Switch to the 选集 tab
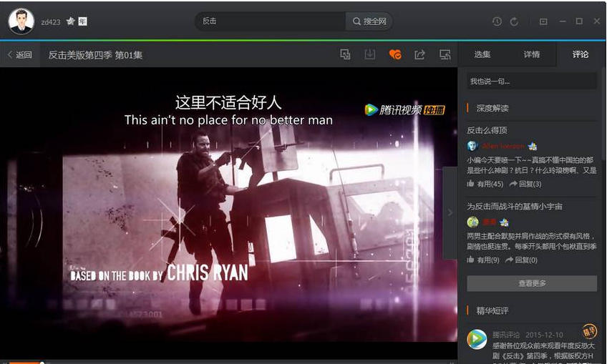 (x=482, y=54)
